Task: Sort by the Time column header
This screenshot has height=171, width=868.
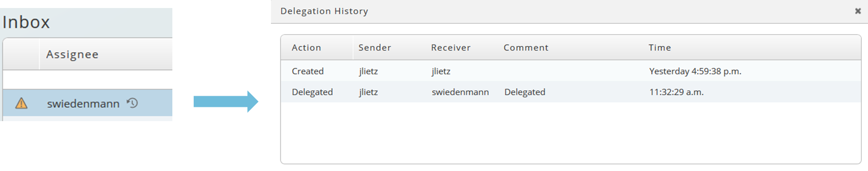Action: pos(660,48)
